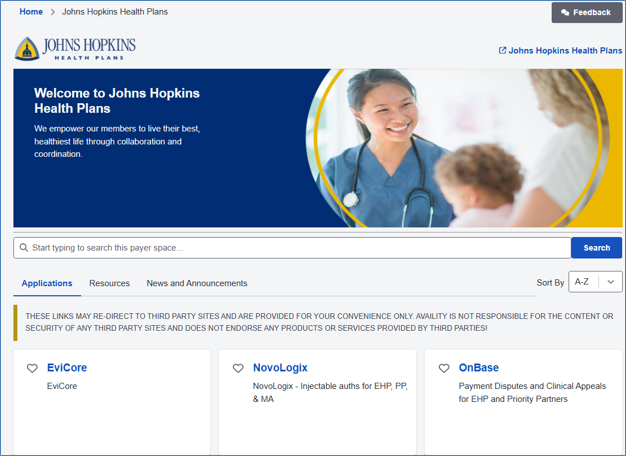
Task: Click the speech bubble icon on Feedback
Action: [565, 12]
